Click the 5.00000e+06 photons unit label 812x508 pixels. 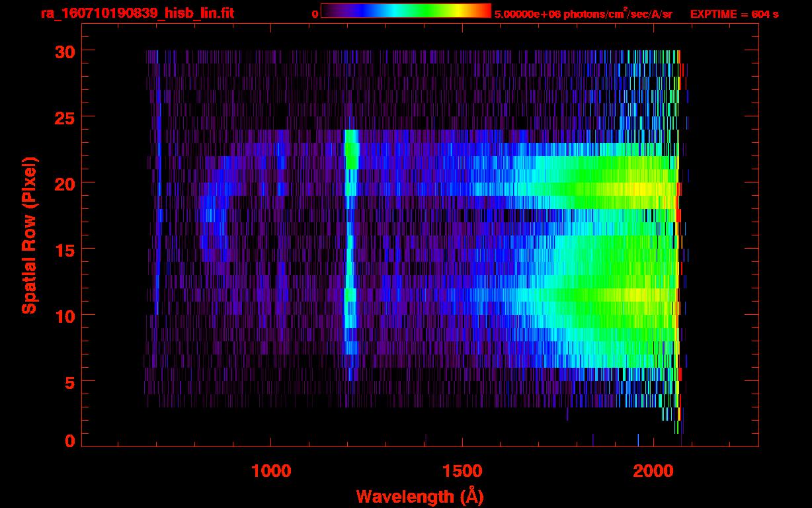(583, 13)
